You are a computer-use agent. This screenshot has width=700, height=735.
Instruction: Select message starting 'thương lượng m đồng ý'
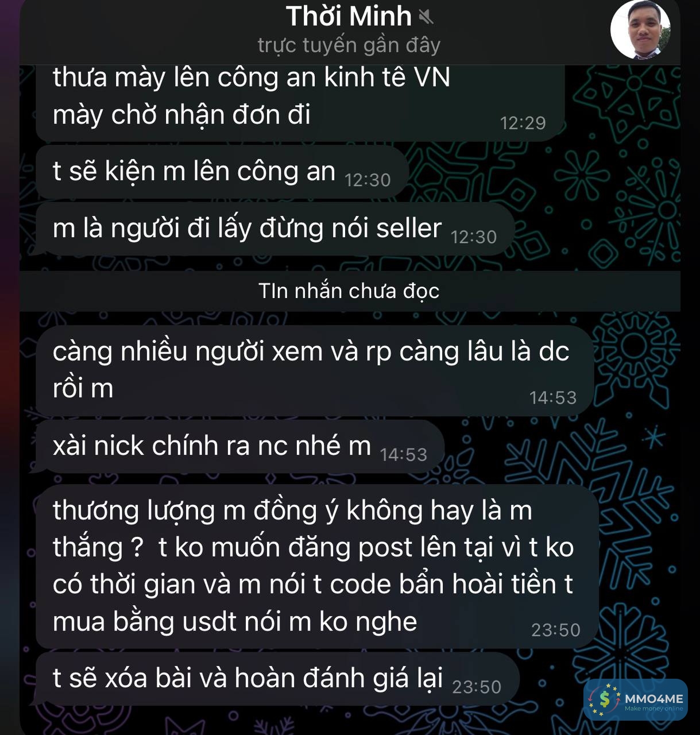(317, 567)
